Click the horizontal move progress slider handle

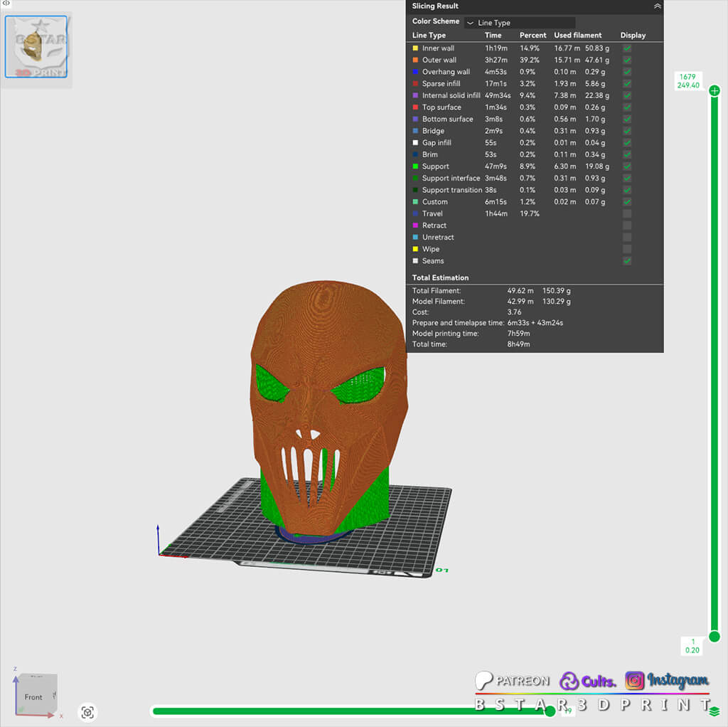[x=550, y=711]
